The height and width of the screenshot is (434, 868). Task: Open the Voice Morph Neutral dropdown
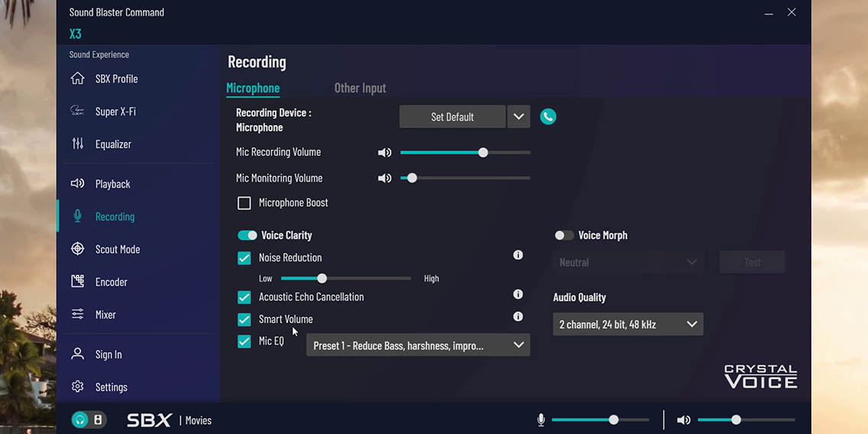click(628, 262)
